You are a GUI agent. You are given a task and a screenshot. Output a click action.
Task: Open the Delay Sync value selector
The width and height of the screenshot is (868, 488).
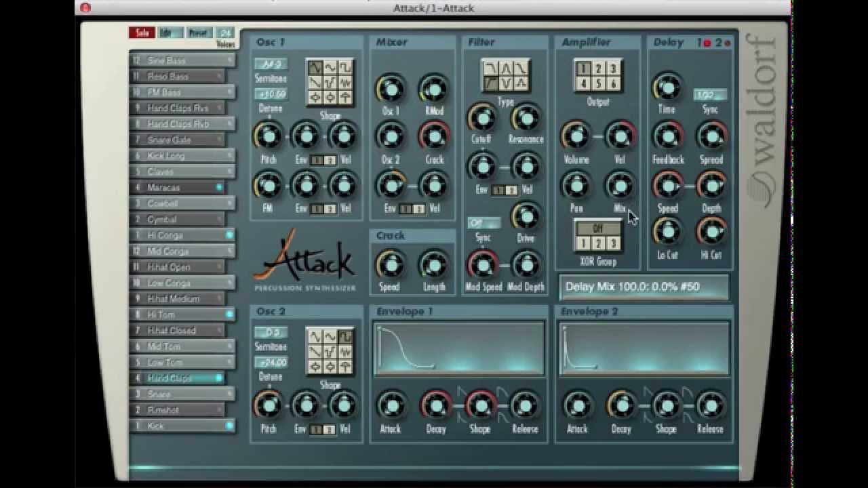[x=710, y=95]
